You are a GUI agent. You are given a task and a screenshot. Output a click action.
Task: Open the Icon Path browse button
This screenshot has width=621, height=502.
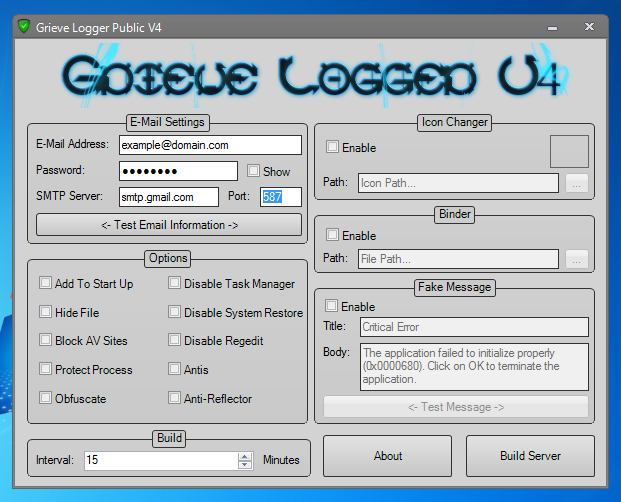coord(576,183)
